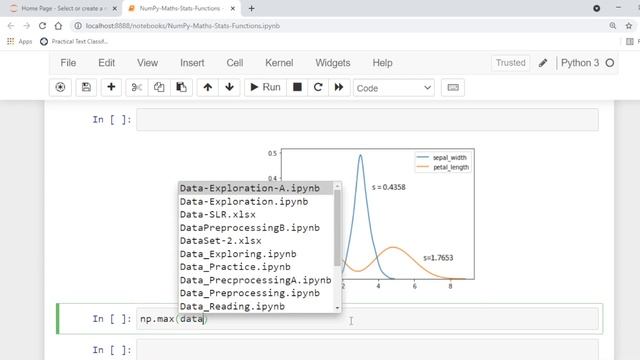Click the Python 3 kernel label
Viewport: 640px width, 360px height.
tap(580, 63)
